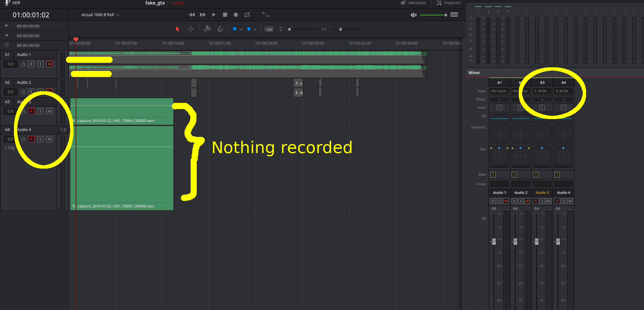Image resolution: width=644 pixels, height=310 pixels.
Task: Open the Pan control for channel A4
Action: pyautogui.click(x=563, y=157)
